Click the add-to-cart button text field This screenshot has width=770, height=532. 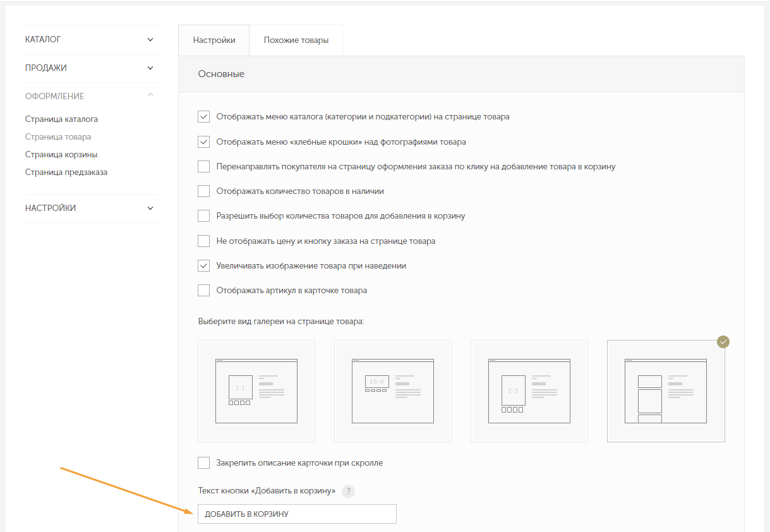(297, 514)
